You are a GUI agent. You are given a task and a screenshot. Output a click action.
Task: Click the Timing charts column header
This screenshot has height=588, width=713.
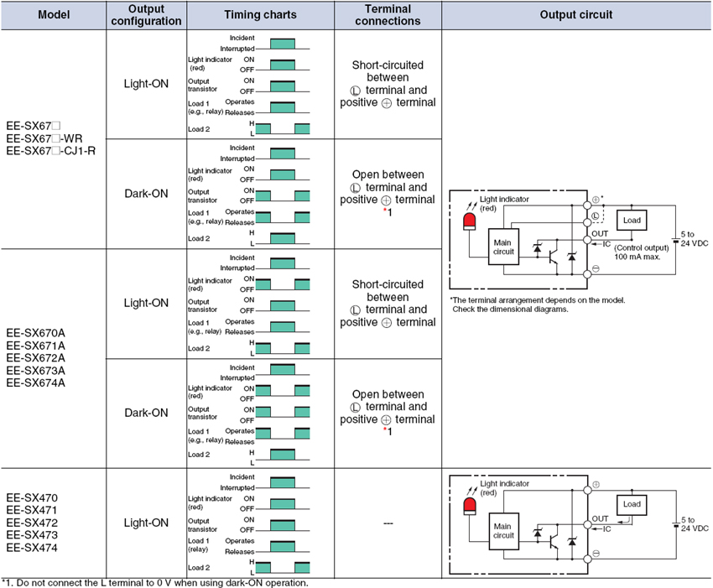pyautogui.click(x=260, y=15)
